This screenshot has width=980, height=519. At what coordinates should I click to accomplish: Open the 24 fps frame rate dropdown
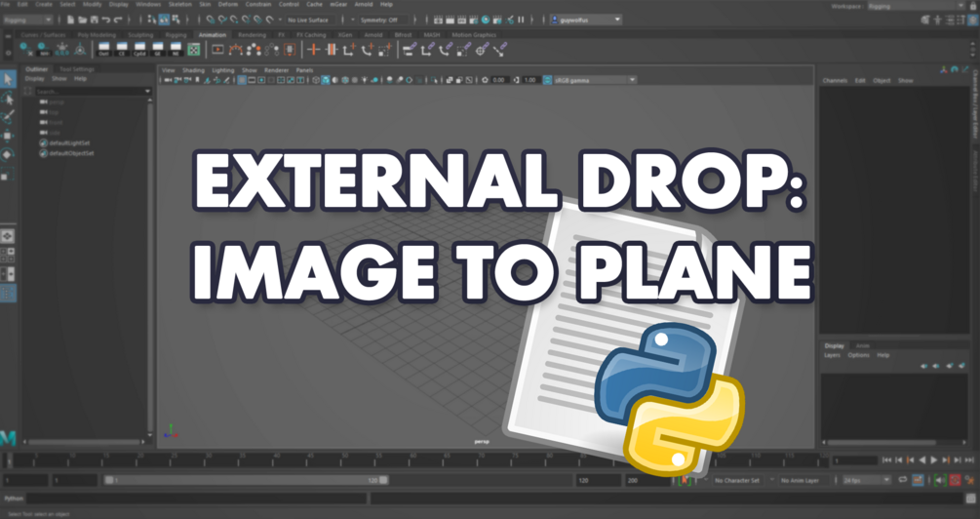tap(866, 480)
